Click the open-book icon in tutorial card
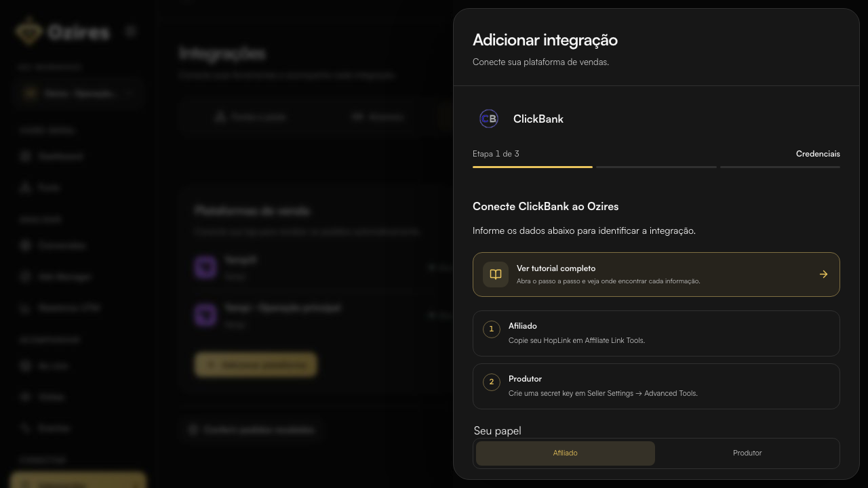 coord(496,274)
